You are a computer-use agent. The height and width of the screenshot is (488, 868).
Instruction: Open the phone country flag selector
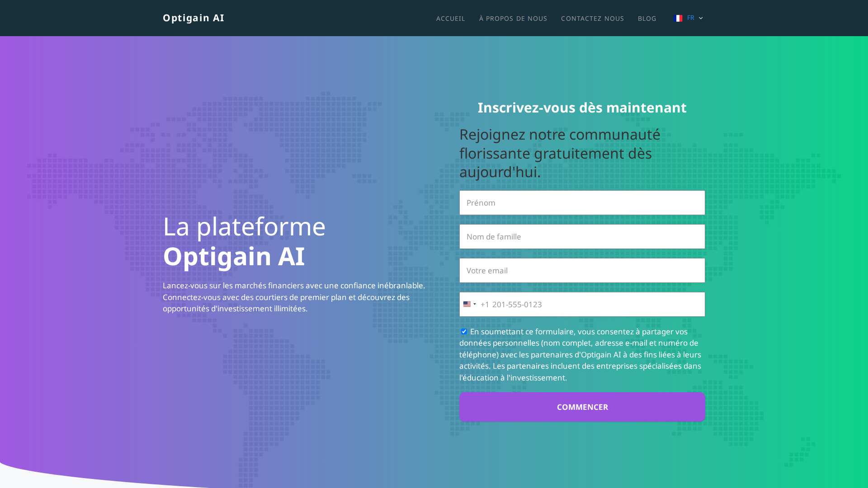point(469,304)
